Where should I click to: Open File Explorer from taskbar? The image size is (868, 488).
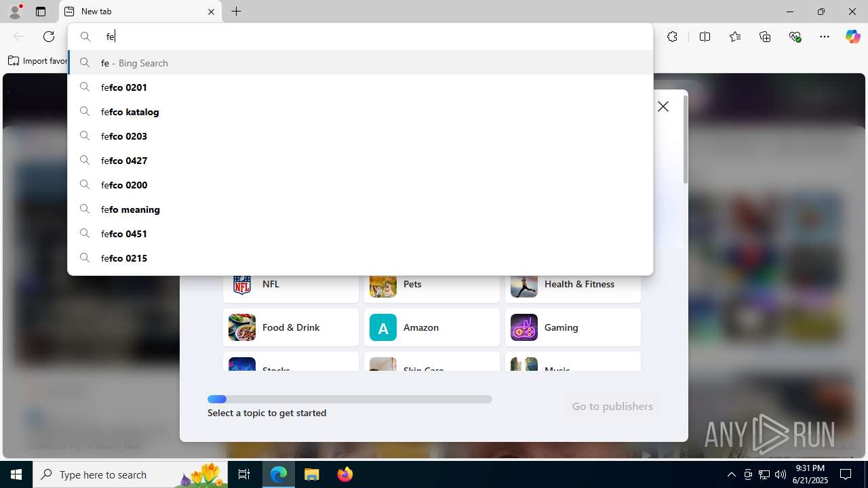pyautogui.click(x=312, y=474)
